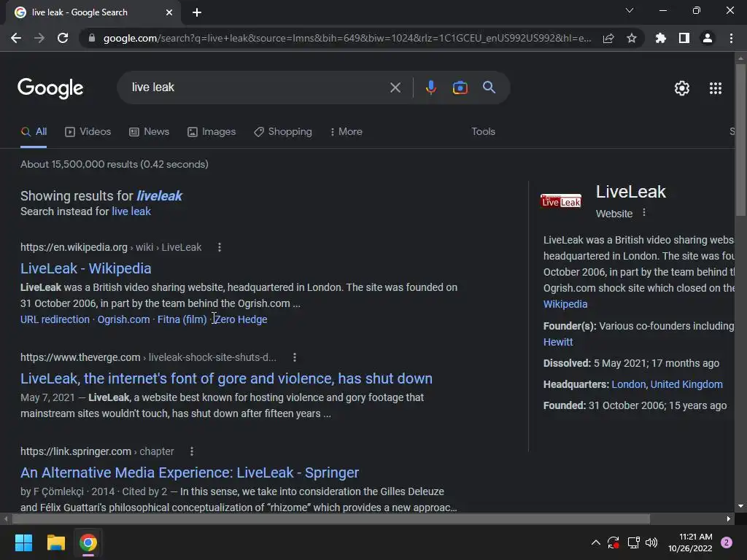747x560 pixels.
Task: Click the 'London' headquarters link
Action: pyautogui.click(x=628, y=384)
